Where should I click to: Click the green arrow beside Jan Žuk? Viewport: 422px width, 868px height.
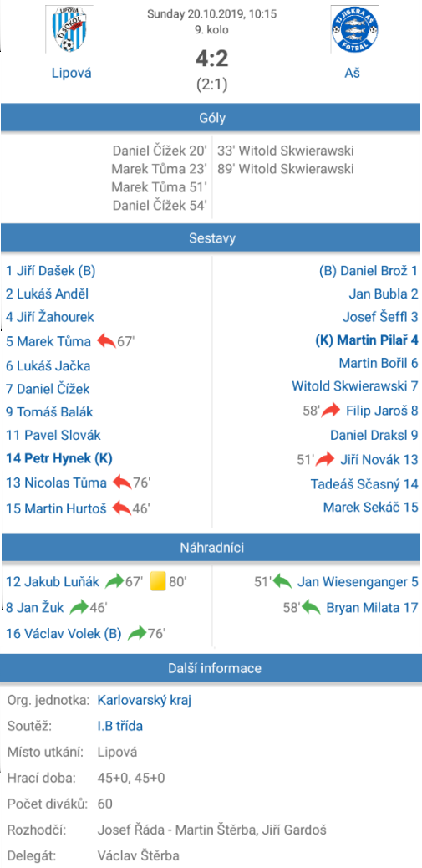click(79, 607)
